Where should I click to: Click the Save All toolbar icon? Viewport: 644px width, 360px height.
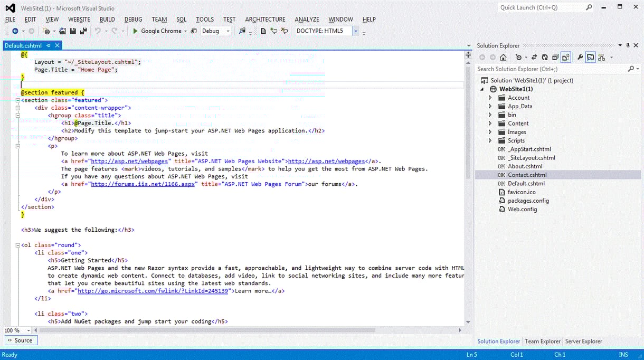pyautogui.click(x=83, y=31)
